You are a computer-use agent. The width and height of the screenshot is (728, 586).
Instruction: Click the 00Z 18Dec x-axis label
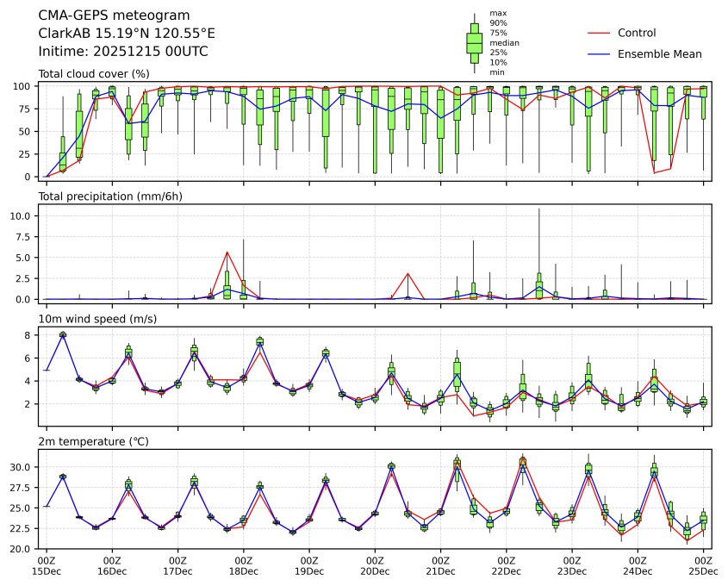pos(244,565)
